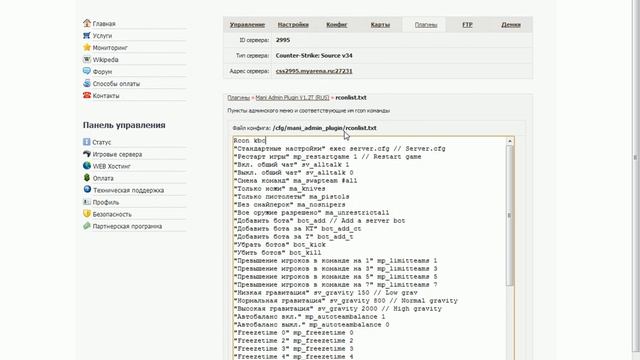Open the Форум link
The image size is (640, 360).
tap(102, 72)
